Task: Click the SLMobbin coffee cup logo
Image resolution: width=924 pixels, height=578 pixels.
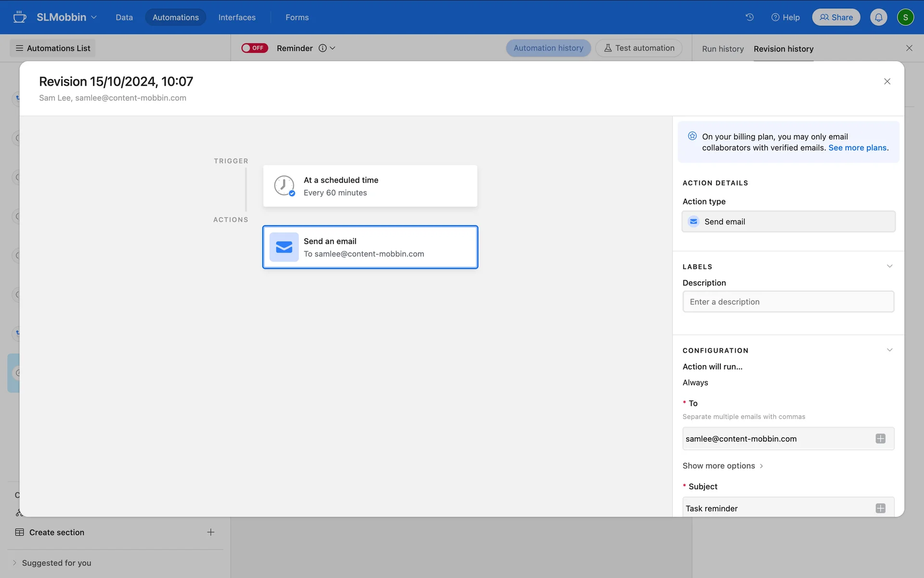Action: point(20,17)
